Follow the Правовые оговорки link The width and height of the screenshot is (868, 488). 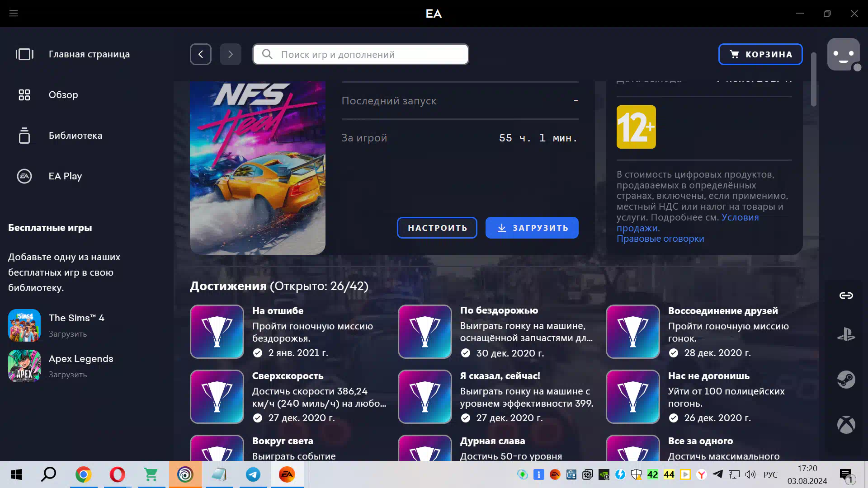[x=660, y=239]
